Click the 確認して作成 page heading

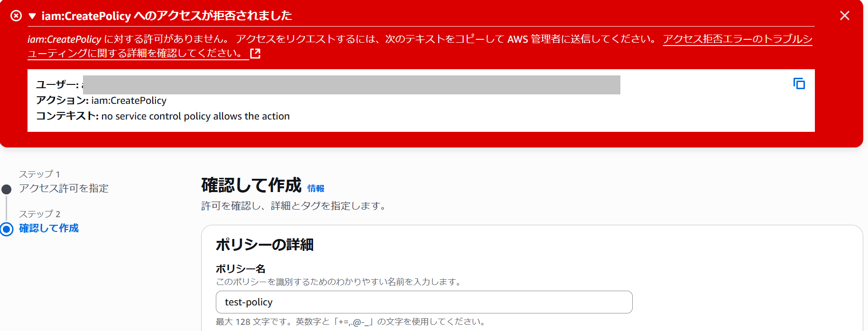click(251, 185)
